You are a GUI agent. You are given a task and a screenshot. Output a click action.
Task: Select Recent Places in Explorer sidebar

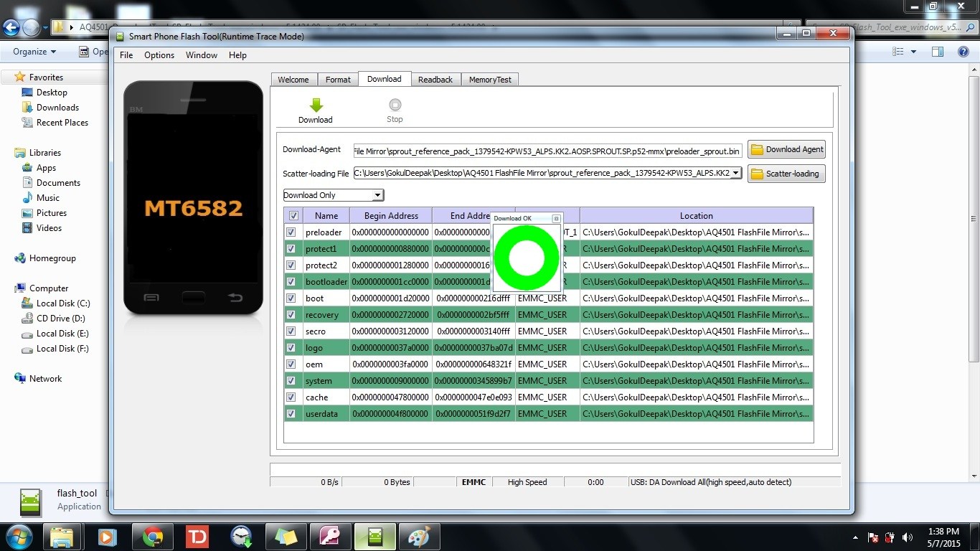point(62,122)
